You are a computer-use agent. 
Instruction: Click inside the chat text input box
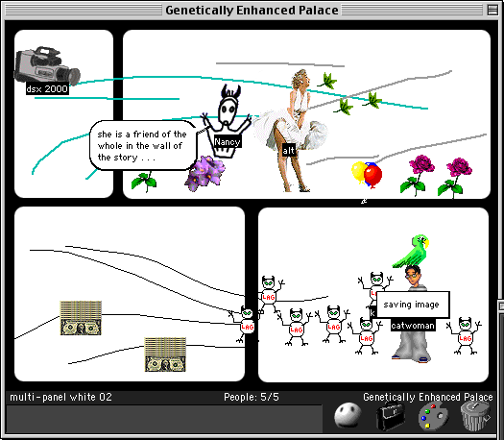coord(164,418)
